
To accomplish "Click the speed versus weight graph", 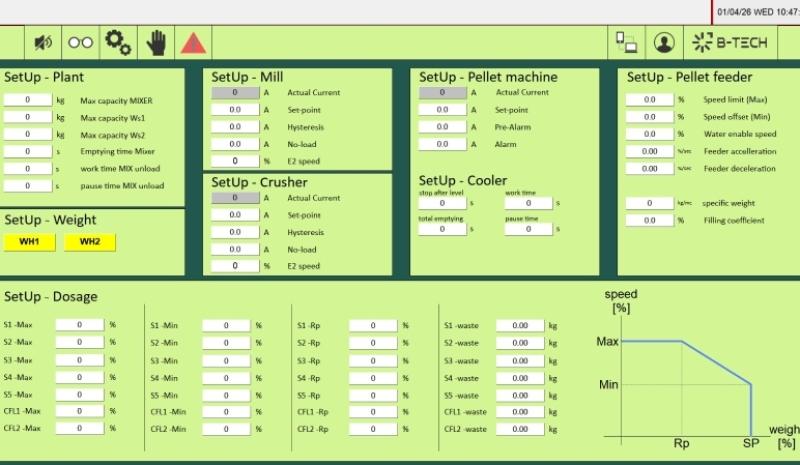I will 696,370.
